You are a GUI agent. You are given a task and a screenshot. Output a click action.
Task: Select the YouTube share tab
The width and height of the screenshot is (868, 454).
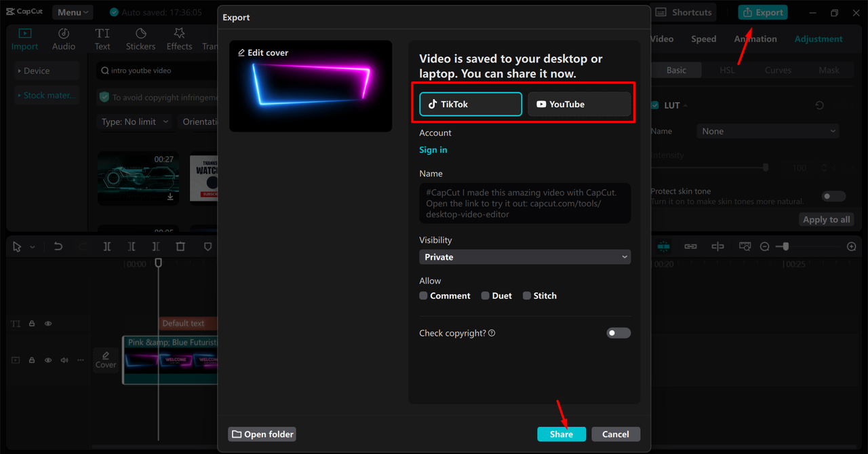tap(579, 105)
